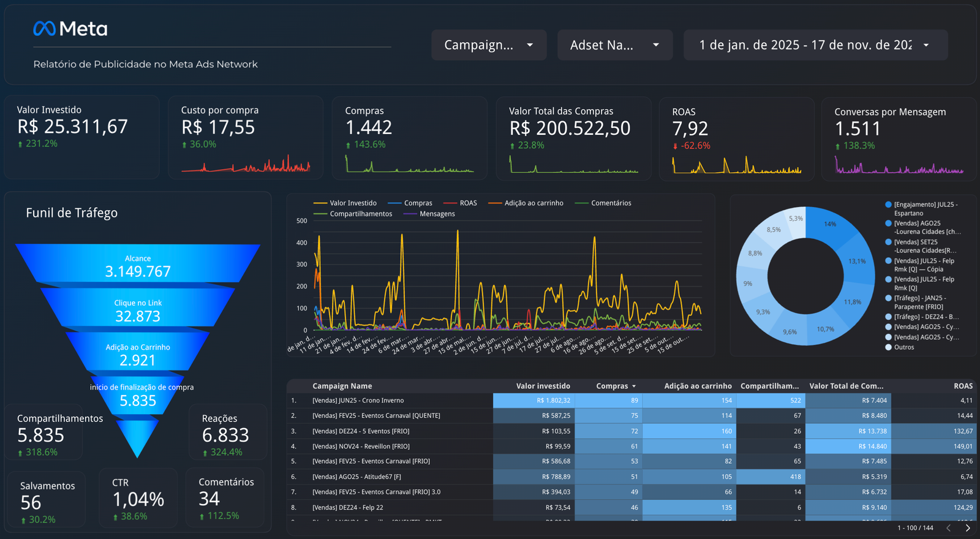Open the date range picker dropdown
Viewport: 980px width, 539px height.
coord(815,45)
